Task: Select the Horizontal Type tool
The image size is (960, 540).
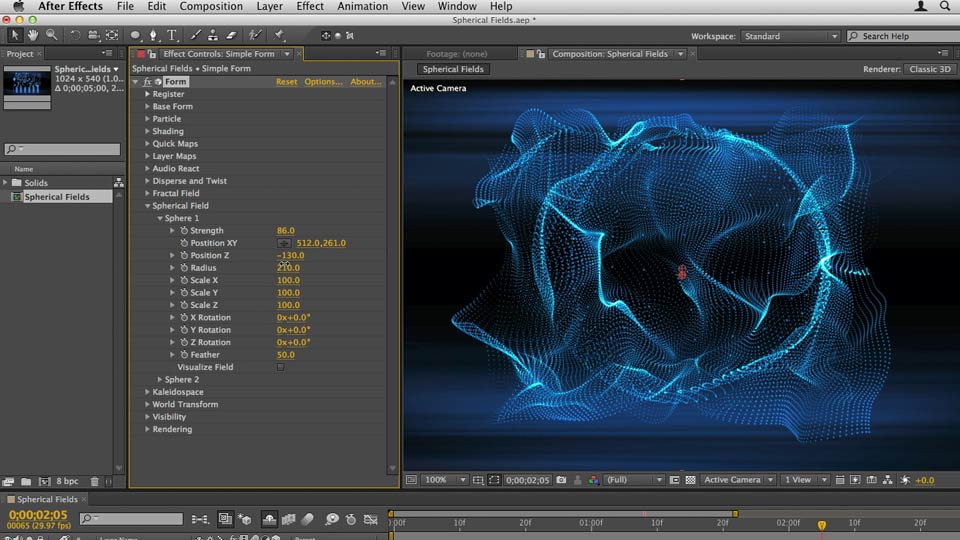Action: coord(172,35)
